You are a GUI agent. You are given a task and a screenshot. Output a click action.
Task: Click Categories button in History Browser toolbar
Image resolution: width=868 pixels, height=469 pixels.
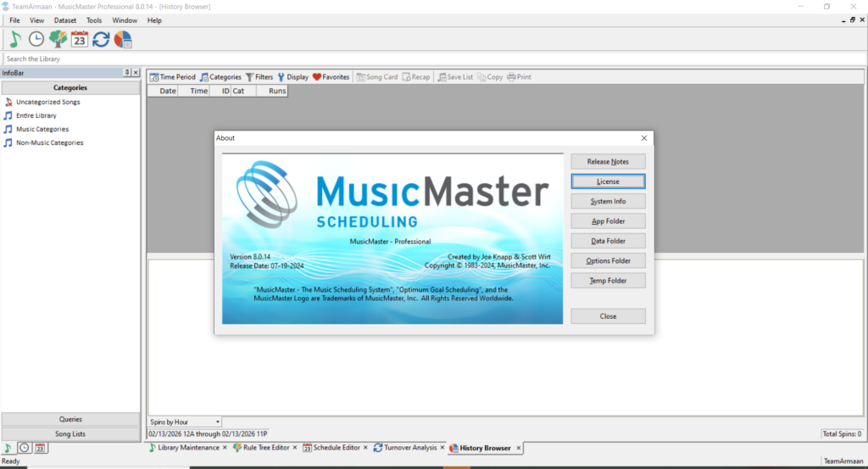tap(220, 77)
